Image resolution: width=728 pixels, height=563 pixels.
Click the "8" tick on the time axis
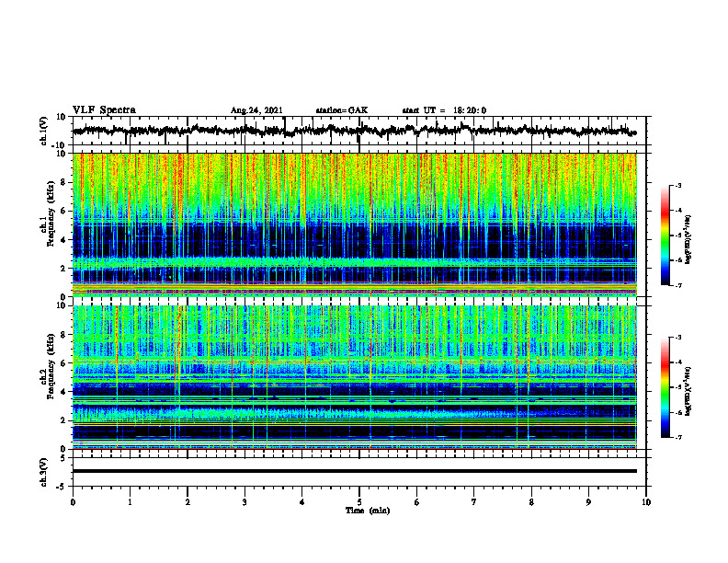[x=531, y=502]
